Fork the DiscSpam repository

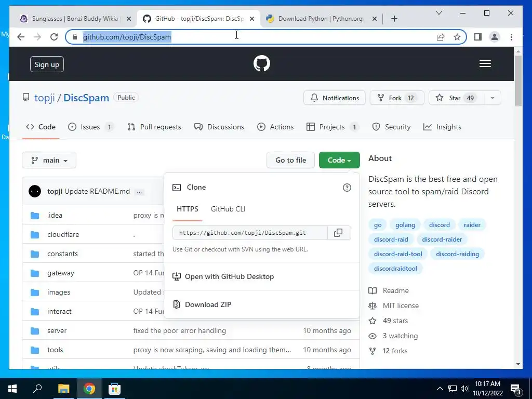[x=397, y=98]
